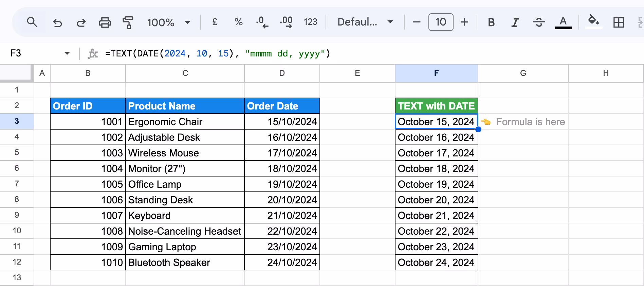Image resolution: width=644 pixels, height=286 pixels.
Task: Select row 13 header
Action: click(x=17, y=278)
